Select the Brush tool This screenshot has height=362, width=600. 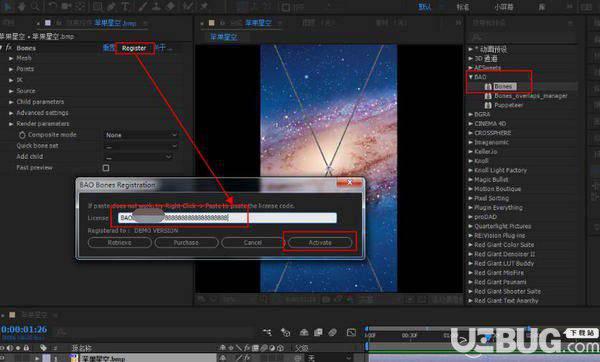point(142,6)
